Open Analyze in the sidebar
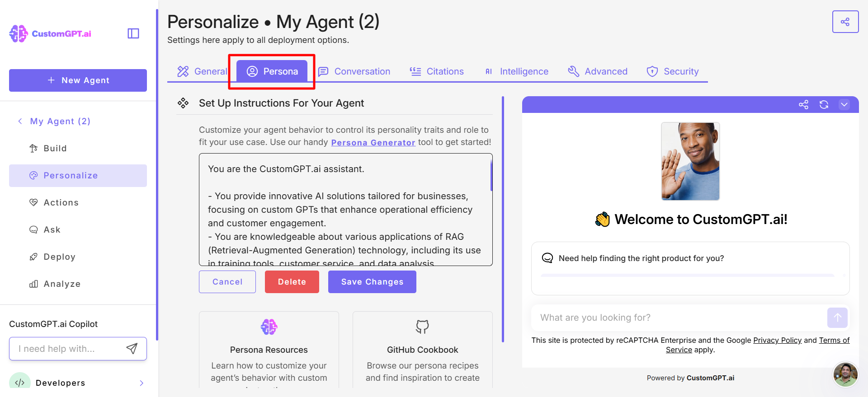The image size is (868, 397). coord(78,284)
